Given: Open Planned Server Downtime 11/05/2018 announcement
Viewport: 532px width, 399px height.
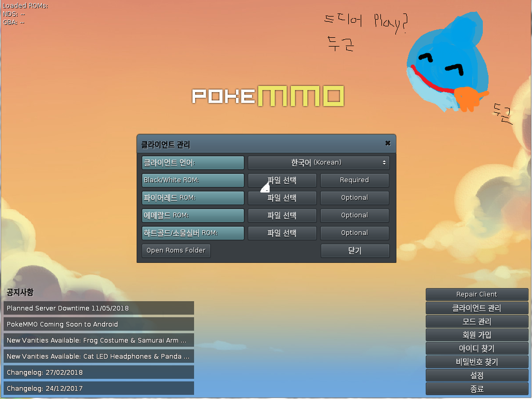Looking at the screenshot, I should (99, 308).
